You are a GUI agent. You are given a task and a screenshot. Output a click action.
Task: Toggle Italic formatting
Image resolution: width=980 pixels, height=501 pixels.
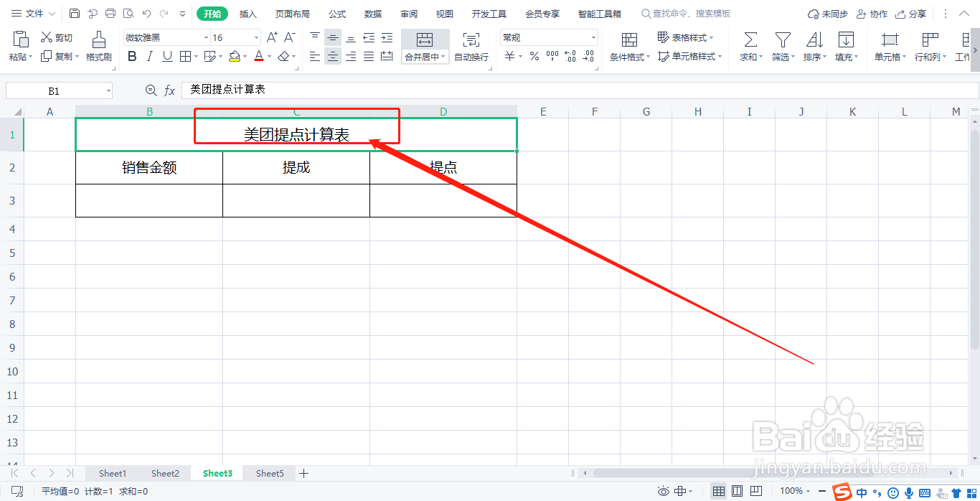(149, 56)
